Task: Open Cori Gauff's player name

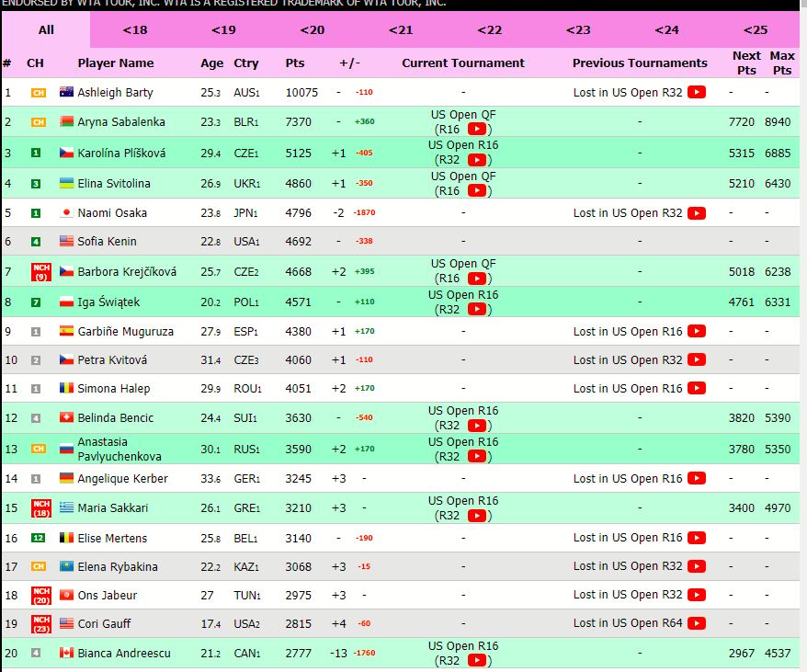Action: tap(105, 623)
